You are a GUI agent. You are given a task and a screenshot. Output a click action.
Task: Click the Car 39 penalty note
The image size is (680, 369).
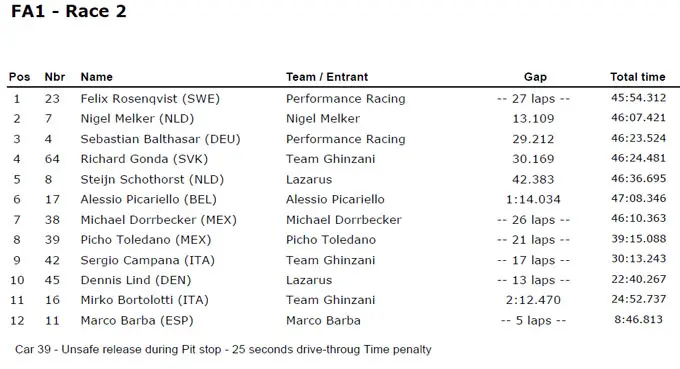(223, 349)
